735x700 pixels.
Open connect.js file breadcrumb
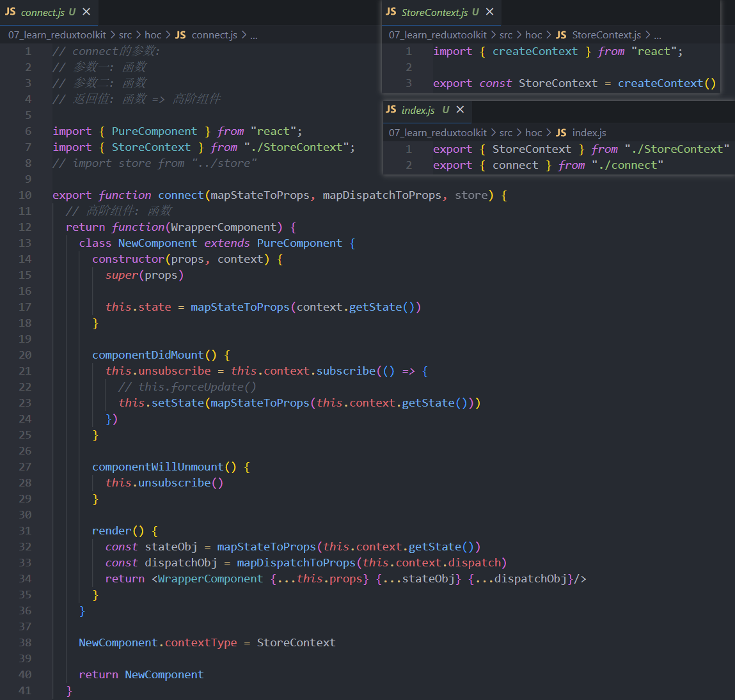(x=206, y=35)
